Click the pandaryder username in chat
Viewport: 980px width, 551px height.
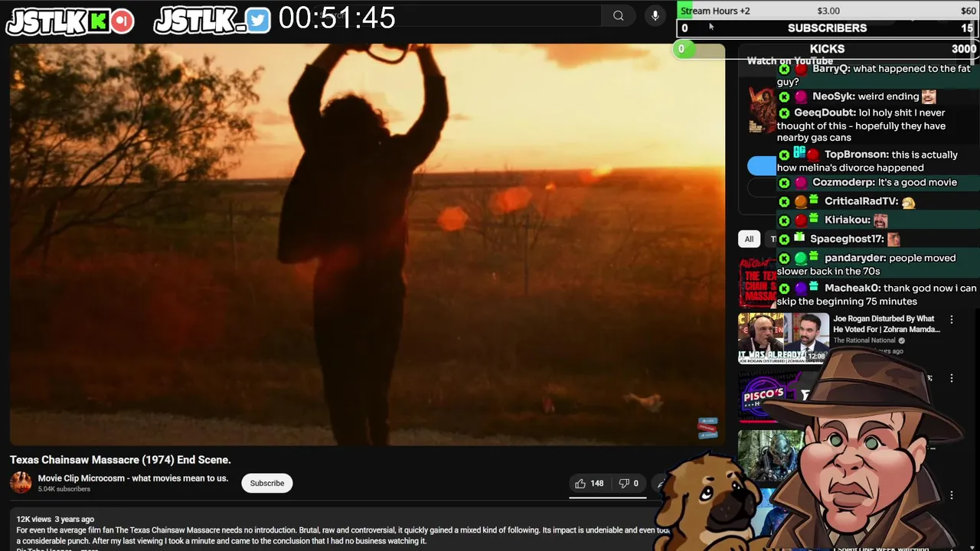(x=855, y=259)
